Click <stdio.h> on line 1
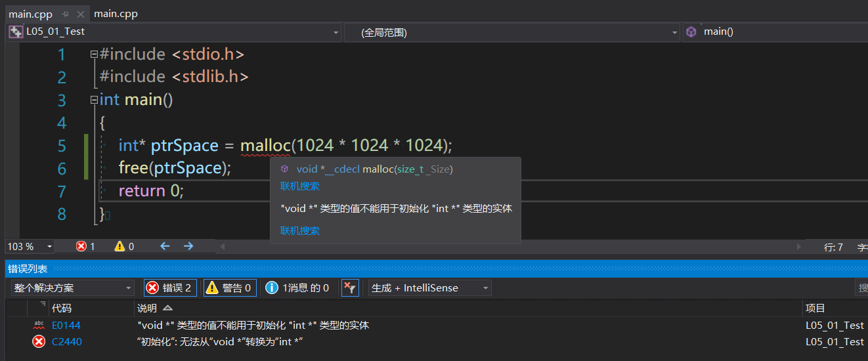The width and height of the screenshot is (868, 361). click(x=208, y=54)
